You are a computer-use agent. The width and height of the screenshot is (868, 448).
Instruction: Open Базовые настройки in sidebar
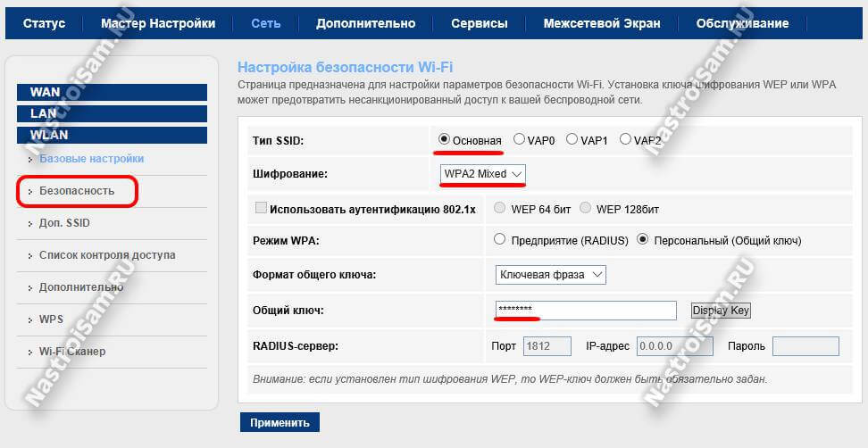coord(91,159)
